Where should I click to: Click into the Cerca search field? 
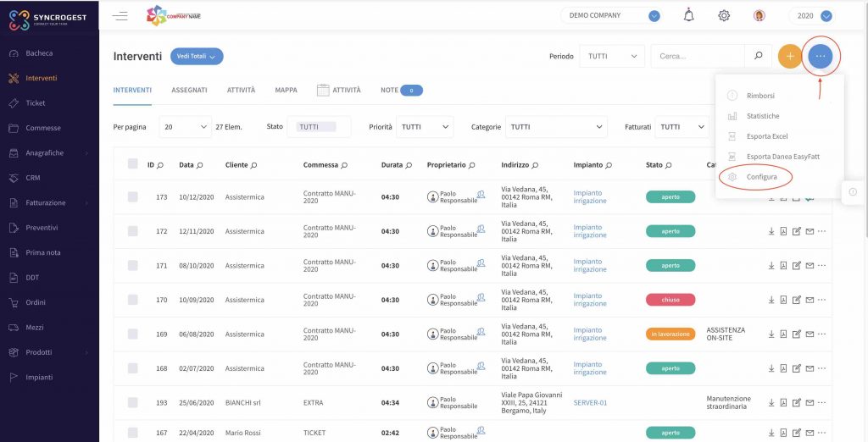(x=698, y=57)
